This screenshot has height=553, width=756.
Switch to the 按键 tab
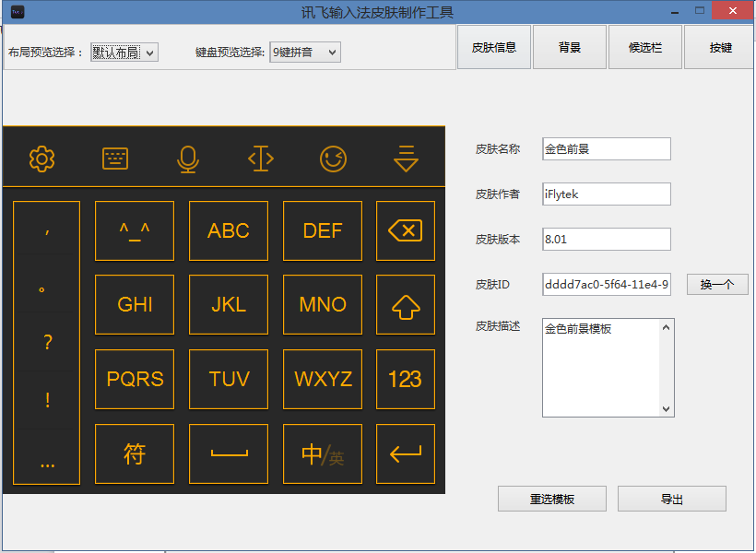(x=720, y=47)
